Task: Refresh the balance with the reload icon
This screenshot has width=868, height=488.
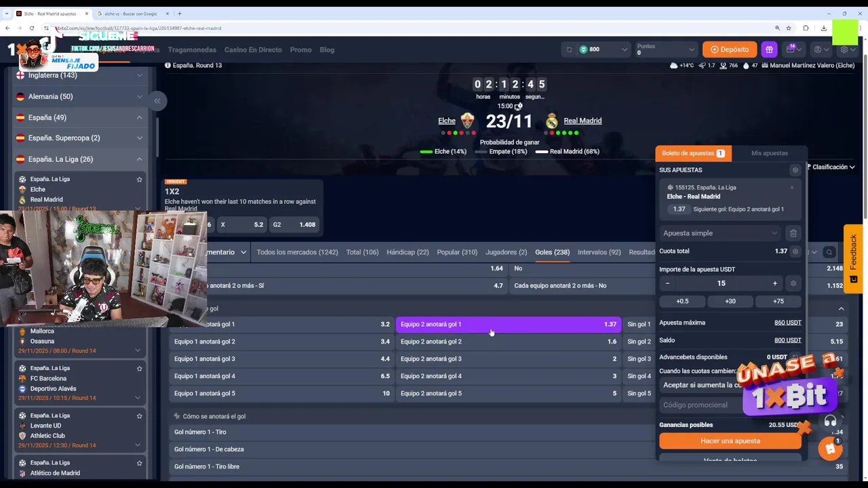Action: pyautogui.click(x=569, y=49)
